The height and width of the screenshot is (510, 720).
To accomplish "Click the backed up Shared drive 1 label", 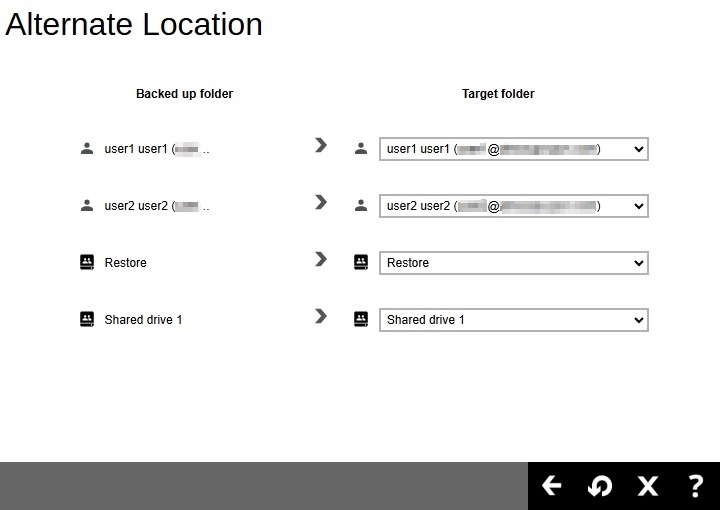I will 143,320.
